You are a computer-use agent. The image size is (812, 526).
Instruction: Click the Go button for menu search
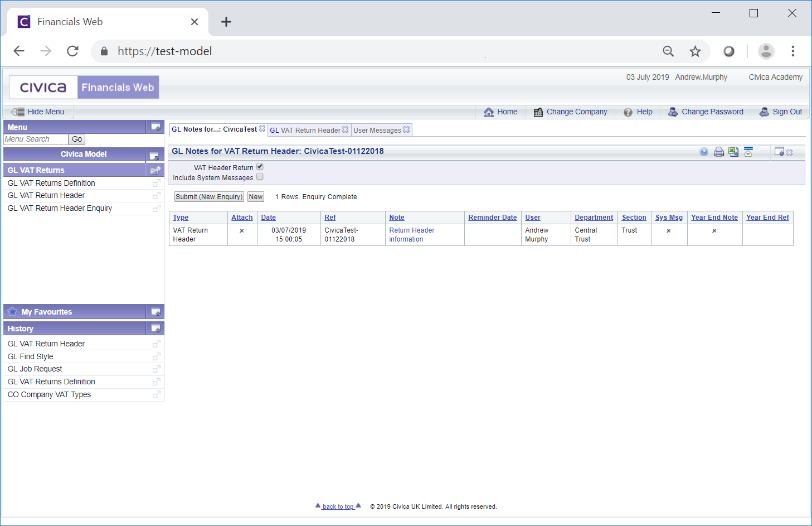(77, 139)
